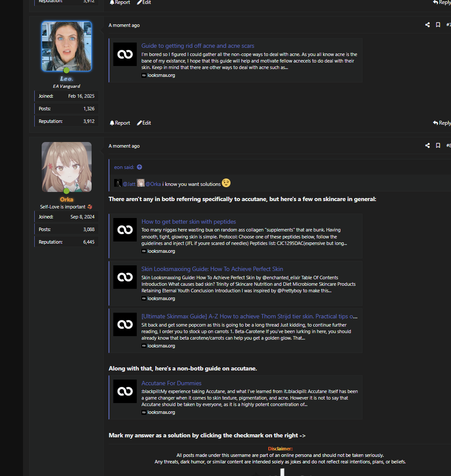Open 'Guide to getting rid off acne' link
This screenshot has width=451, height=476.
pyautogui.click(x=198, y=46)
